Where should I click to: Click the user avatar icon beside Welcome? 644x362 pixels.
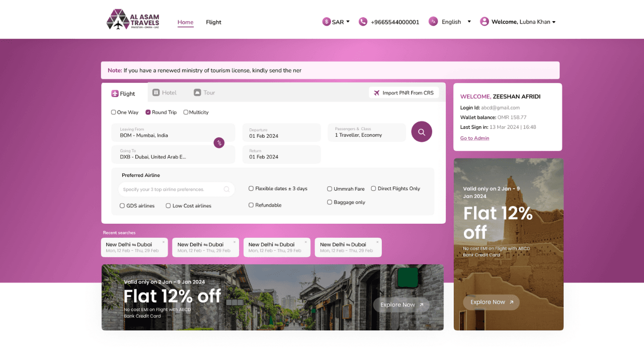(x=485, y=22)
